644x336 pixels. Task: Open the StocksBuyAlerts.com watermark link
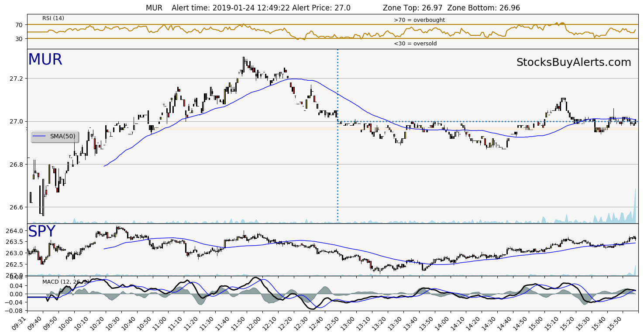(573, 62)
